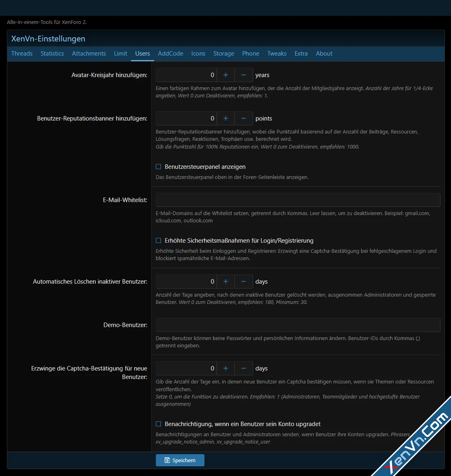Click the text Alle-in-einem-Tools für XenForo 2.
Image resolution: width=451 pixels, height=476 pixels.
click(x=47, y=22)
